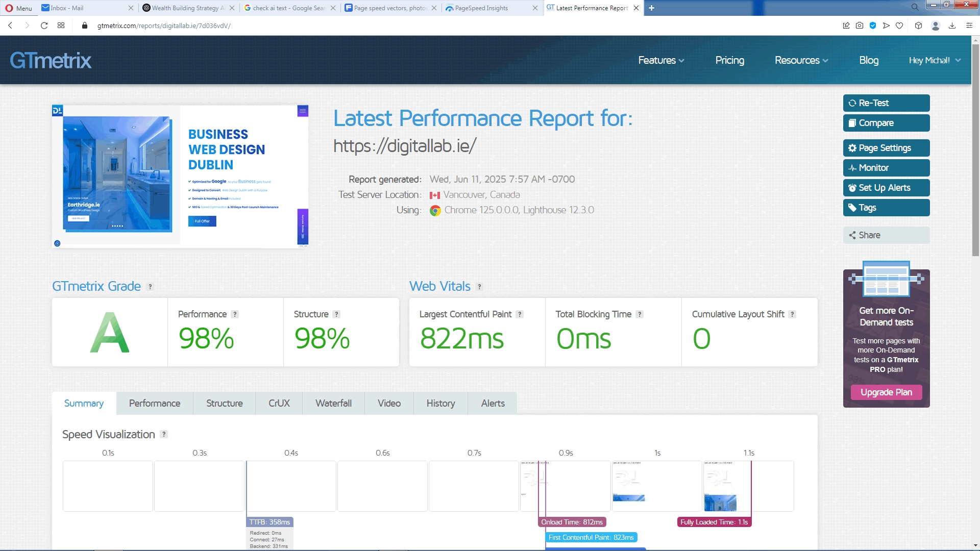Go forward with the forward arrow
The image size is (980, 551).
27,26
